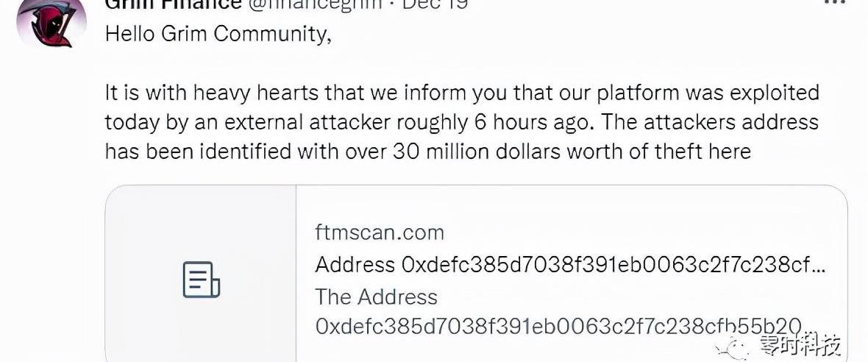The width and height of the screenshot is (868, 362).
Task: Click the 零时科技 watermark text
Action: 800,344
